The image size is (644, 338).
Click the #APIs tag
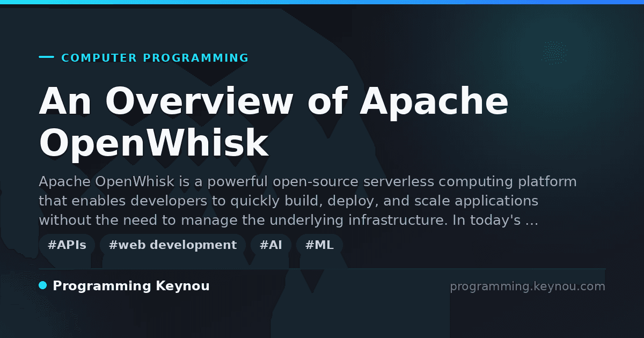click(x=67, y=245)
